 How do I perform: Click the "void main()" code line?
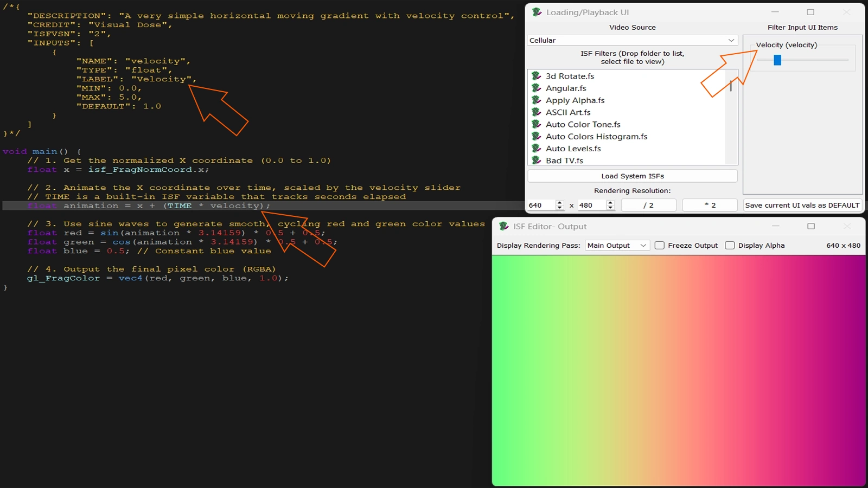click(x=42, y=151)
